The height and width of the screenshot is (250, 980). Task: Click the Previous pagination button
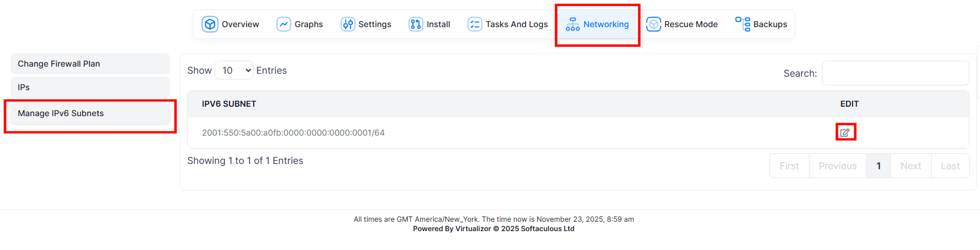click(837, 166)
